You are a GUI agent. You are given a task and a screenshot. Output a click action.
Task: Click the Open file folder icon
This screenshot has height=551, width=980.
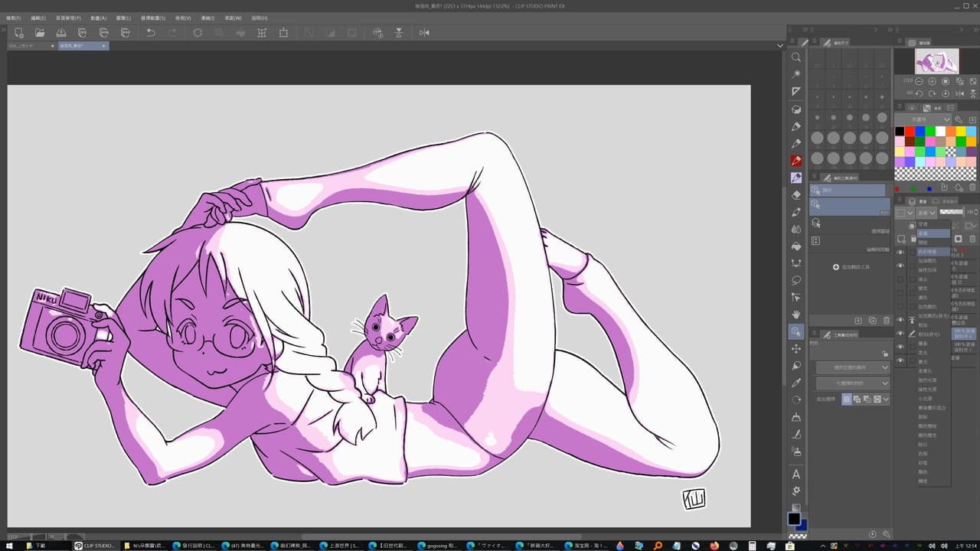[40, 33]
